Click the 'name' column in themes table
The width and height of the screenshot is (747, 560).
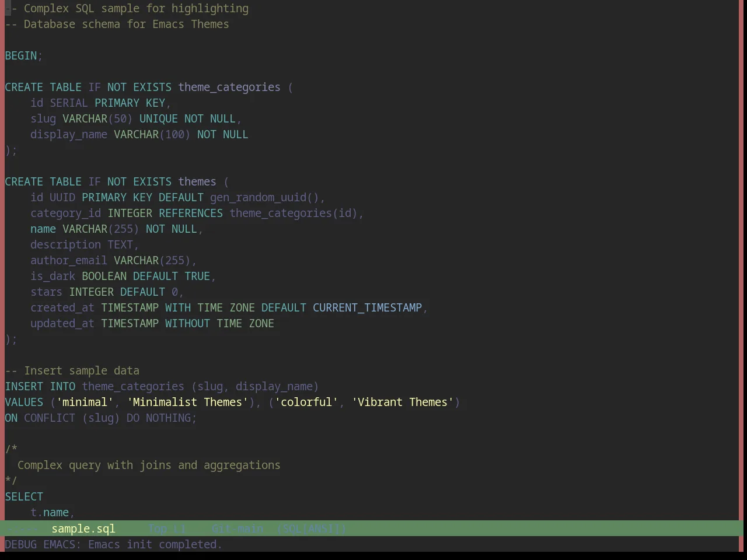43,229
